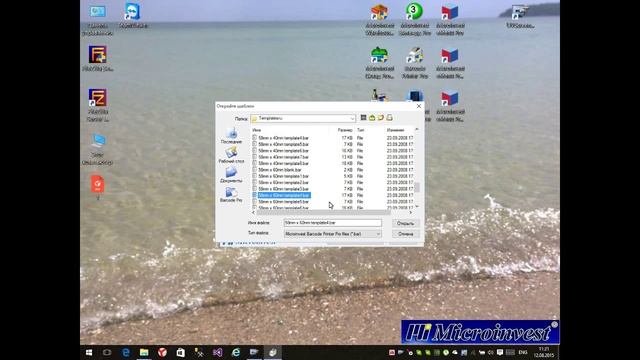Open Последние (Recent) in places bar
This screenshot has width=640, height=360.
[x=231, y=136]
